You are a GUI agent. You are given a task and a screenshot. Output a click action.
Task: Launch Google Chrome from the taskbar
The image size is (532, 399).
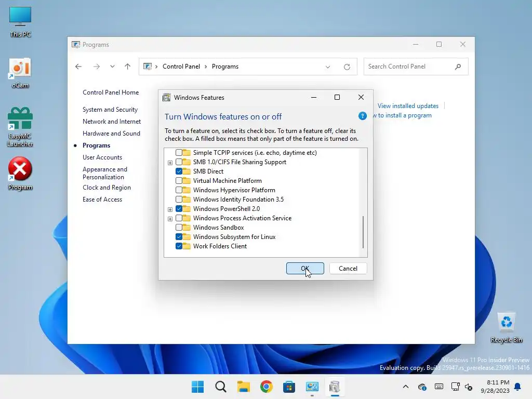coord(267,387)
